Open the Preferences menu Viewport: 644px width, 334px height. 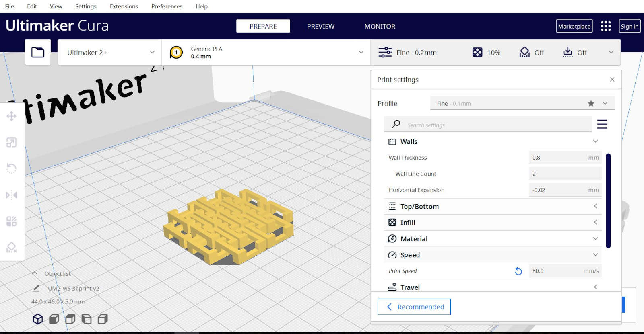point(167,6)
